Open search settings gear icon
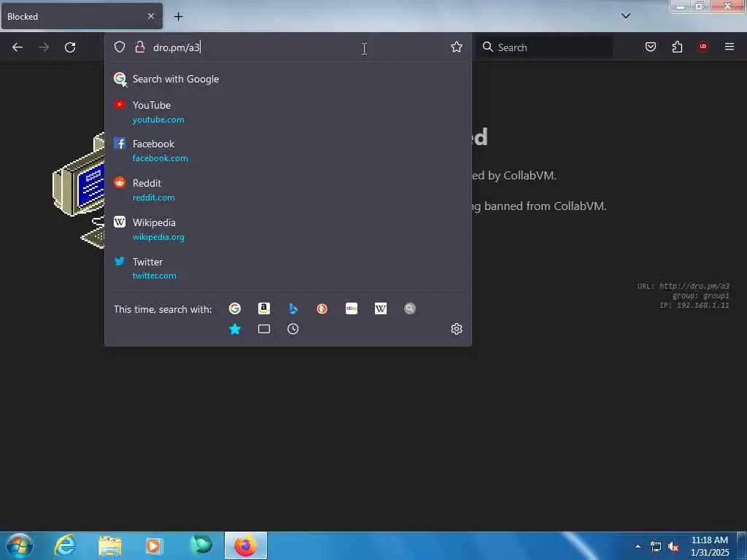747x560 pixels. pyautogui.click(x=457, y=329)
